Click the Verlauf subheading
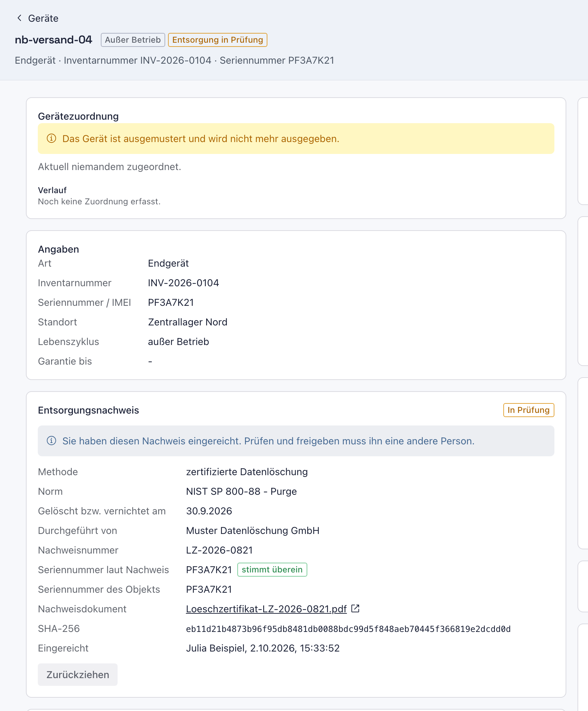Viewport: 588px width, 711px height. pos(52,190)
